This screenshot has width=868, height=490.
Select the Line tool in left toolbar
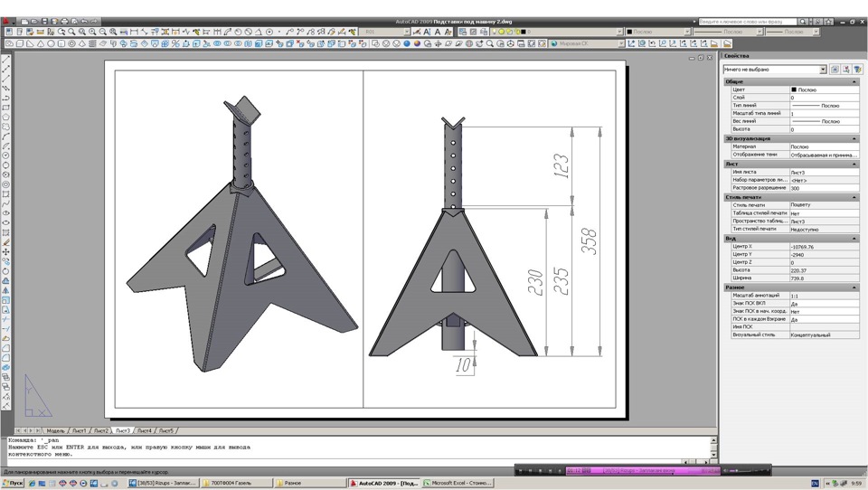click(x=5, y=58)
